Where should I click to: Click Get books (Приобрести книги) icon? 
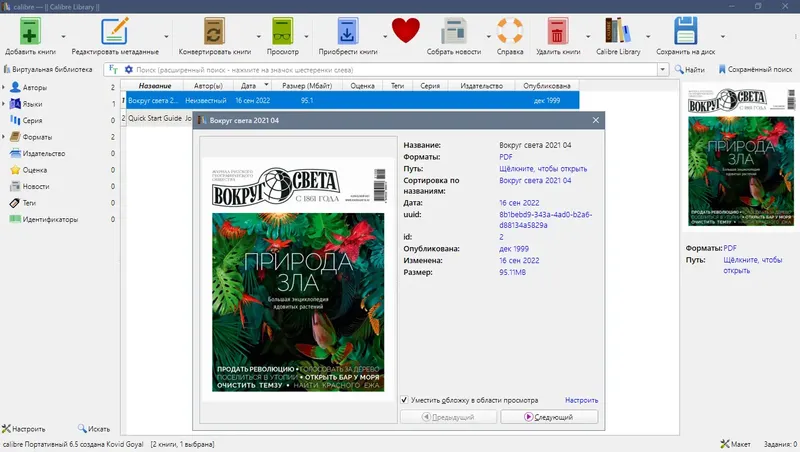click(x=347, y=31)
